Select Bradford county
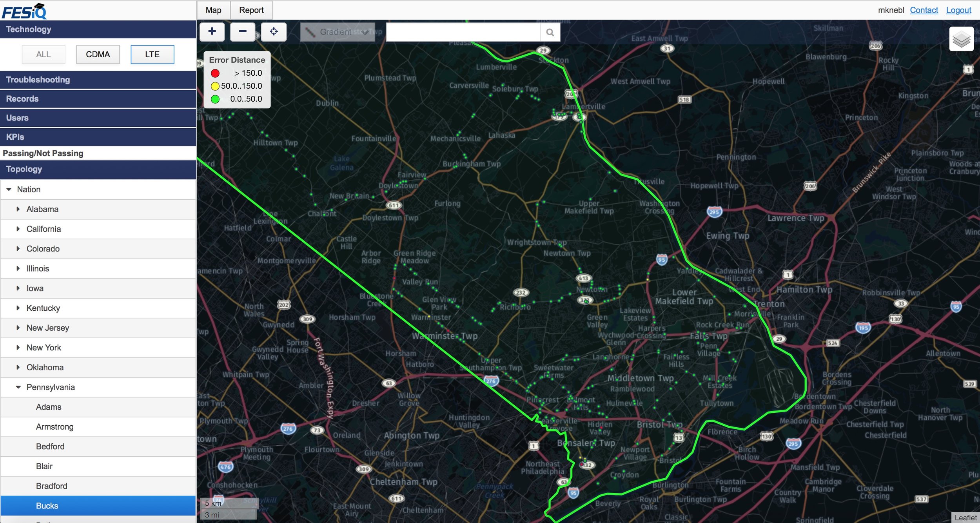The width and height of the screenshot is (980, 523). click(98, 486)
